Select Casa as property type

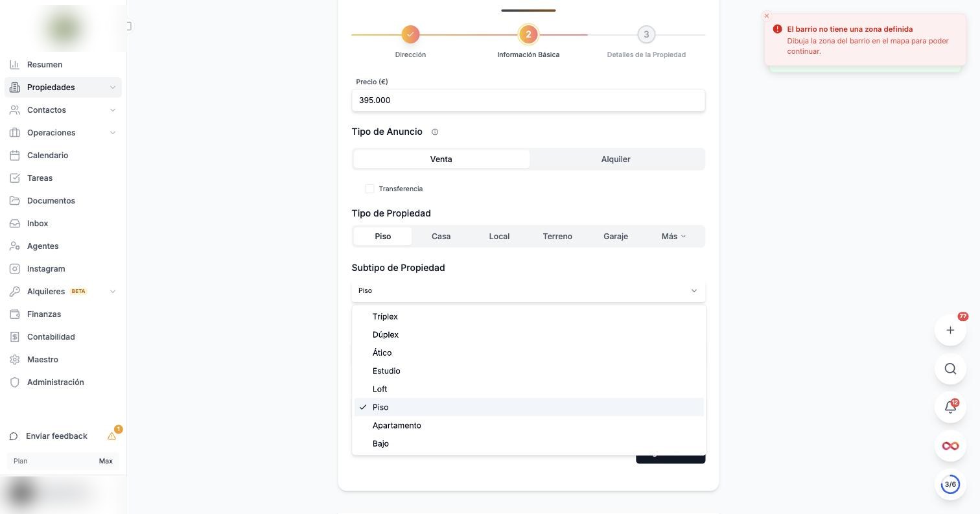click(441, 237)
